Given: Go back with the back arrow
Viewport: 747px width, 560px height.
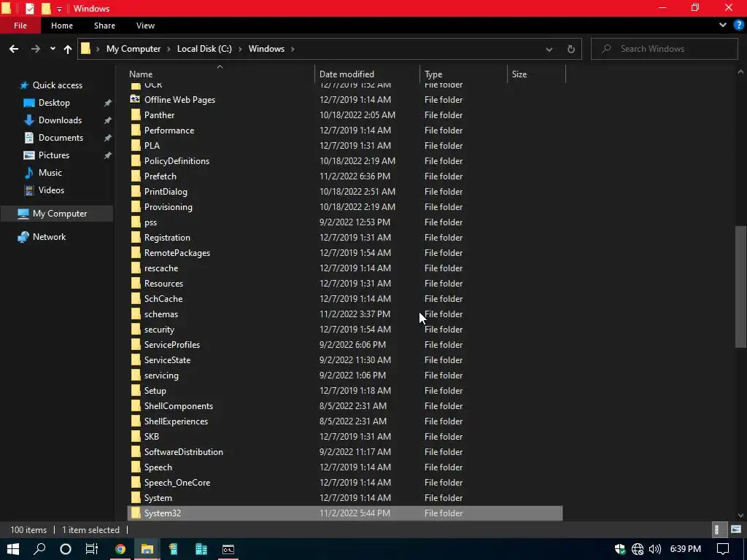Looking at the screenshot, I should tap(14, 49).
